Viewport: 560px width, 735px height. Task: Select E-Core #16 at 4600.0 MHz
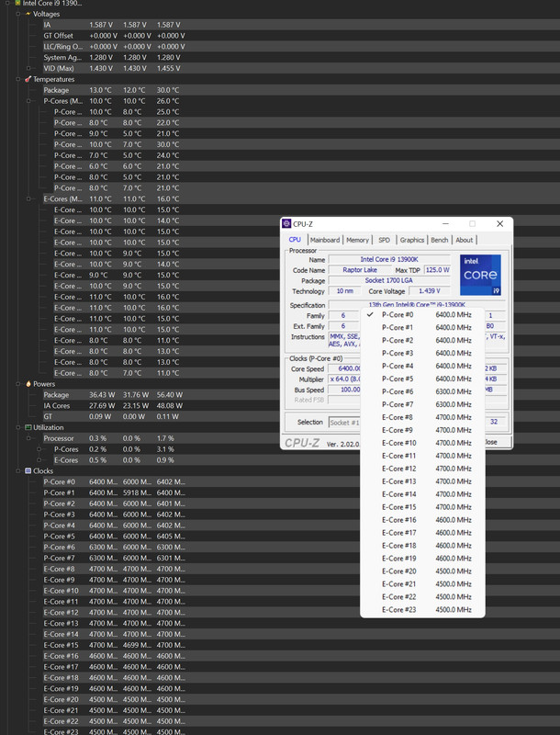pos(422,520)
